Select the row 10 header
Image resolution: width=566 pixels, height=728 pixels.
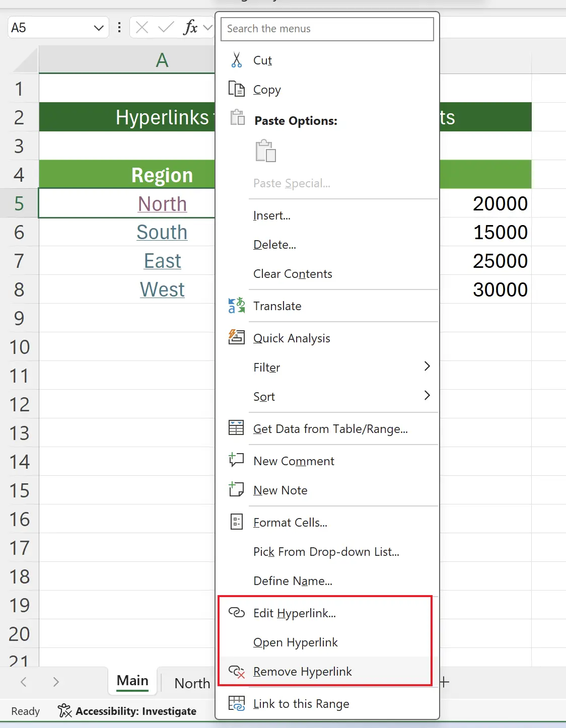pyautogui.click(x=19, y=347)
